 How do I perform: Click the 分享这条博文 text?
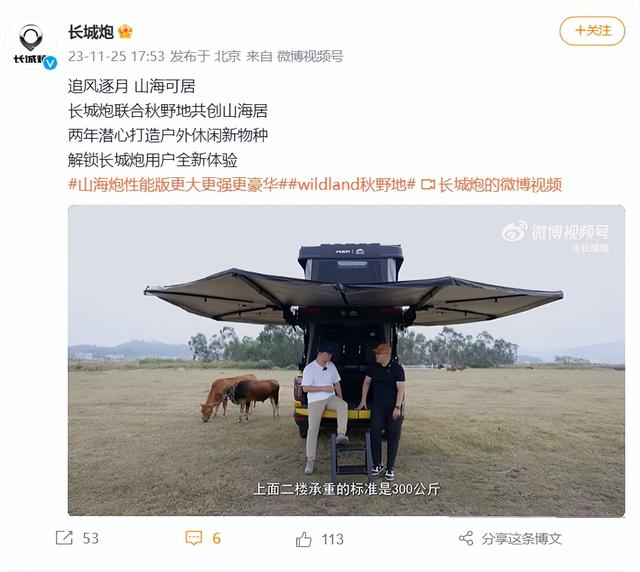click(521, 539)
